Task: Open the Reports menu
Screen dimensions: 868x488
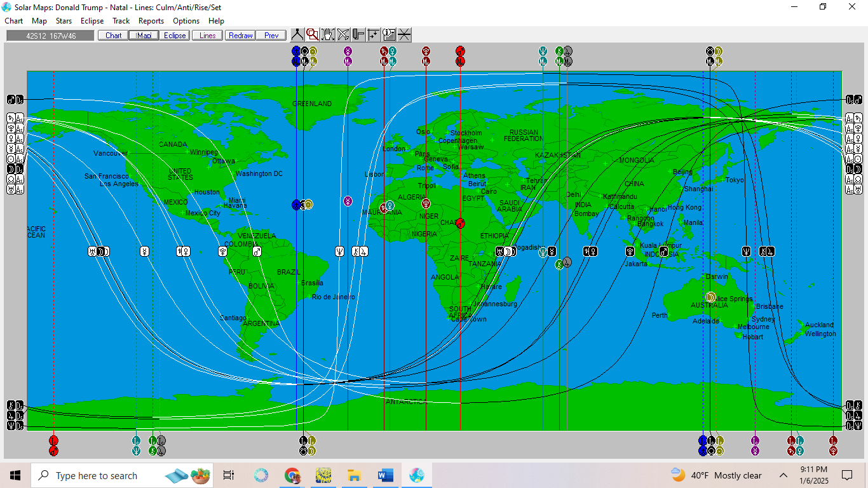Action: (x=151, y=21)
